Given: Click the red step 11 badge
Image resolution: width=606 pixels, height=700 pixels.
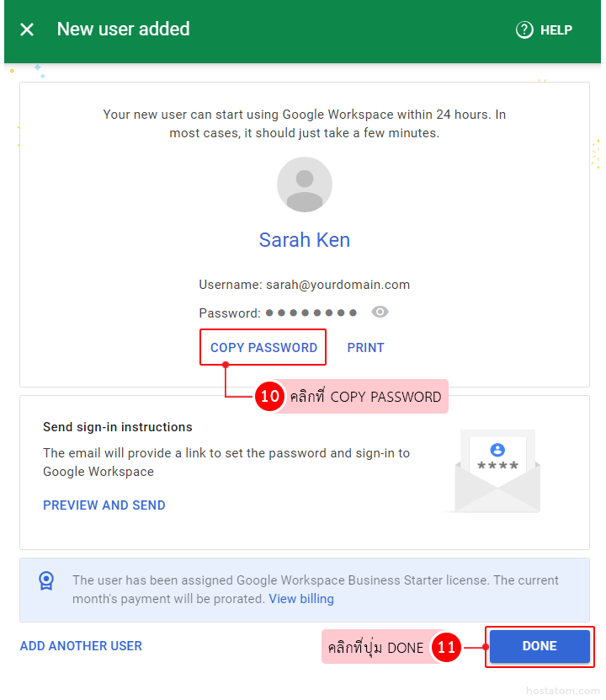Looking at the screenshot, I should pyautogui.click(x=446, y=648).
